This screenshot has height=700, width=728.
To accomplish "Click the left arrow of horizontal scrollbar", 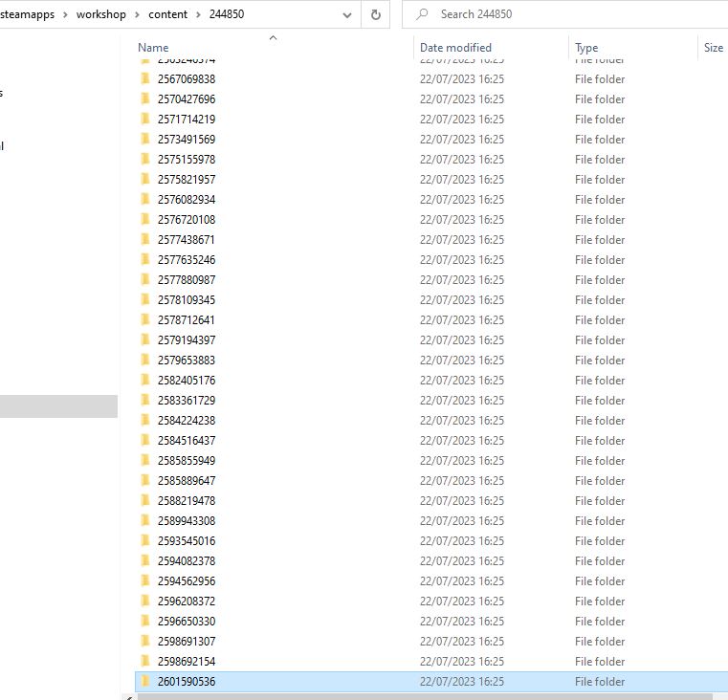I will click(x=129, y=697).
